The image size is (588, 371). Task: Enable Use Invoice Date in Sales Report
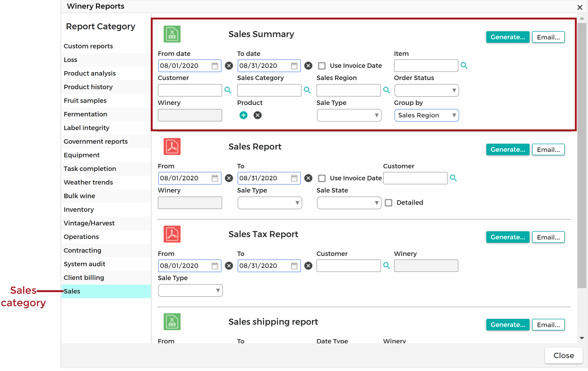tap(322, 178)
